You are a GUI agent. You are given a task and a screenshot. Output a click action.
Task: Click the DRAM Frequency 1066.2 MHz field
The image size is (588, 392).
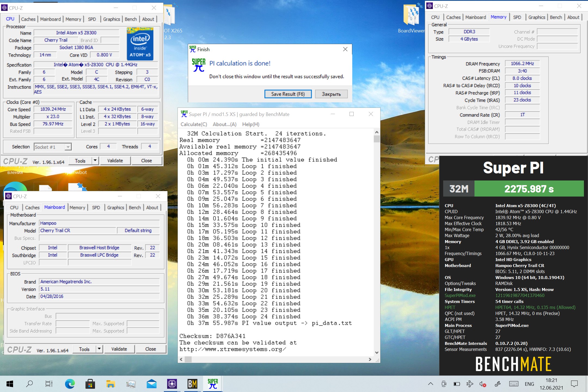(x=522, y=63)
